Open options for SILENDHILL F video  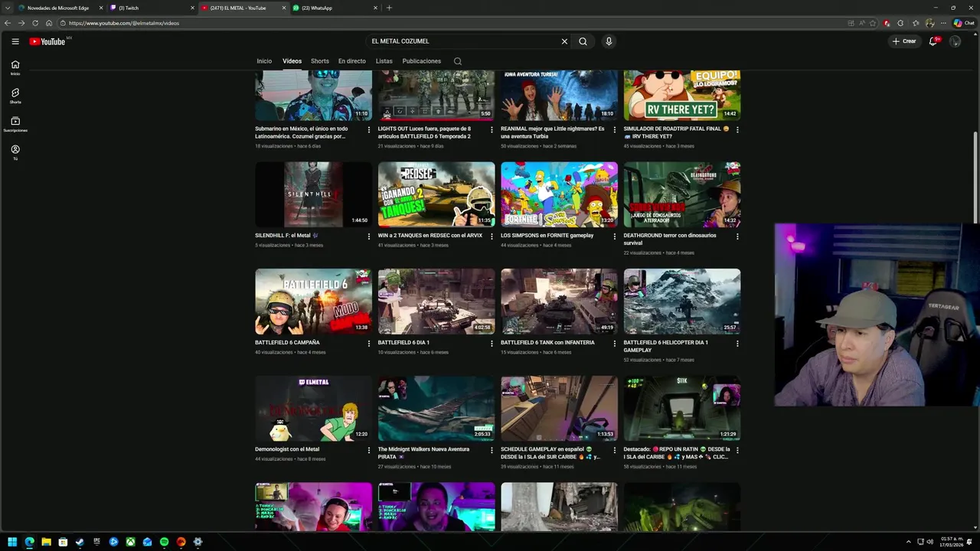click(368, 236)
